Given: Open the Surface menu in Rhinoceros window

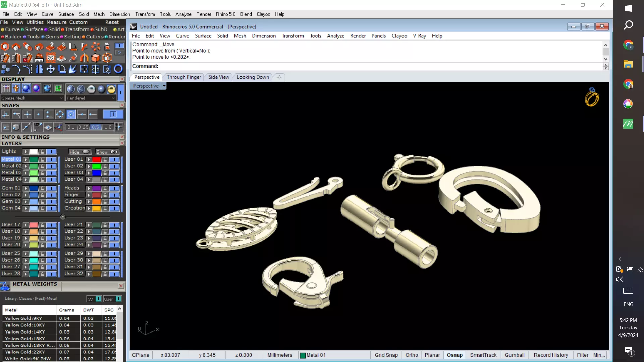Looking at the screenshot, I should [x=203, y=36].
